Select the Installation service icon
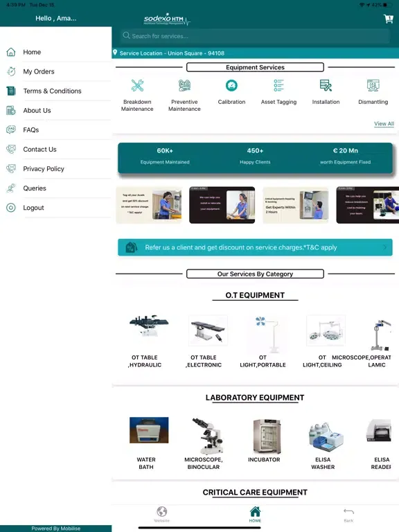The width and height of the screenshot is (399, 532). pyautogui.click(x=326, y=85)
